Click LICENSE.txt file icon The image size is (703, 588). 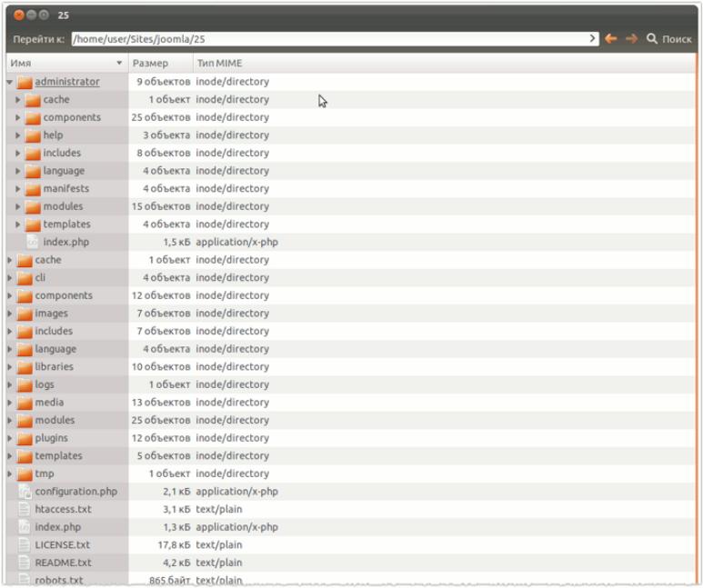pos(25,545)
